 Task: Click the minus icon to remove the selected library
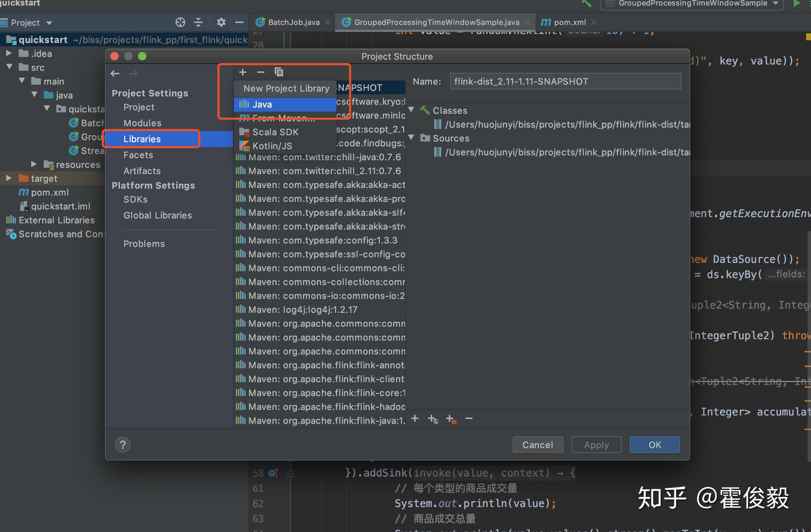(x=261, y=72)
